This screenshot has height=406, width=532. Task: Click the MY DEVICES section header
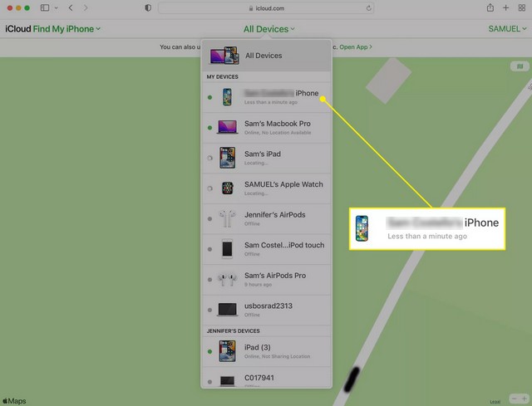coord(222,77)
